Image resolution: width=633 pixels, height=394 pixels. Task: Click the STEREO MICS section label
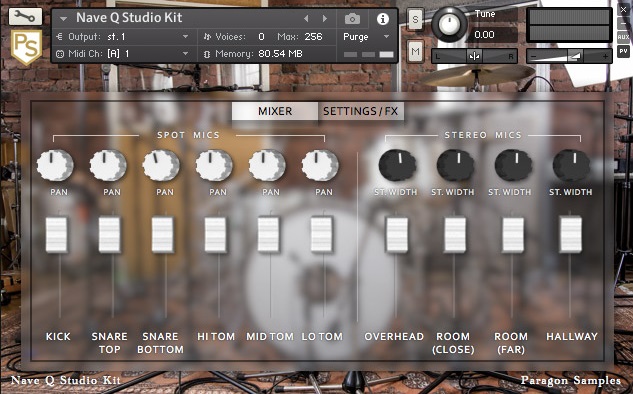483,135
